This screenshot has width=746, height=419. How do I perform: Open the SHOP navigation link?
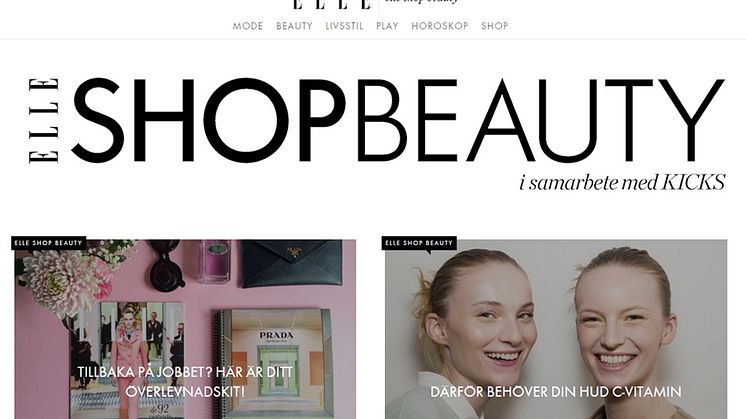[494, 26]
